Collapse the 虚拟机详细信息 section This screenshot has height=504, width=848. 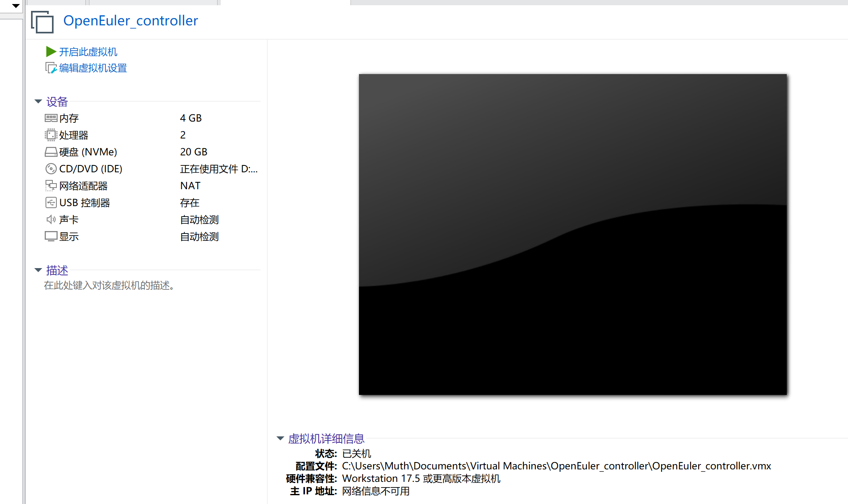pyautogui.click(x=280, y=438)
